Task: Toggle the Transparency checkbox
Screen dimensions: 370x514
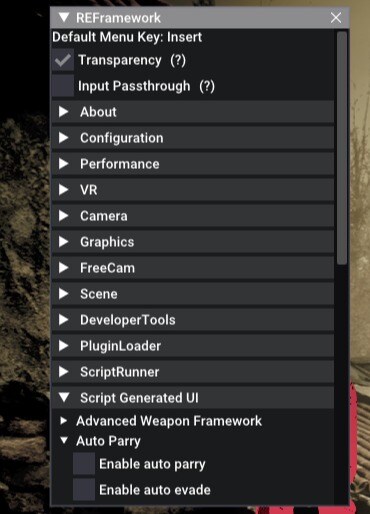Action: coord(63,60)
